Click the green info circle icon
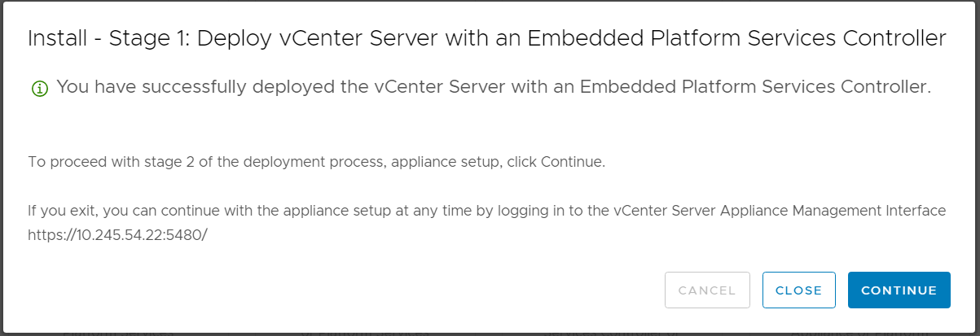 point(39,89)
